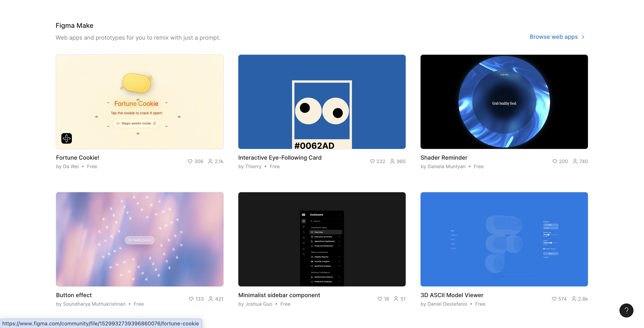Viewport: 644px width, 328px height.
Task: Click the Figma Make badge on Fortune Cookie card
Action: pos(67,138)
